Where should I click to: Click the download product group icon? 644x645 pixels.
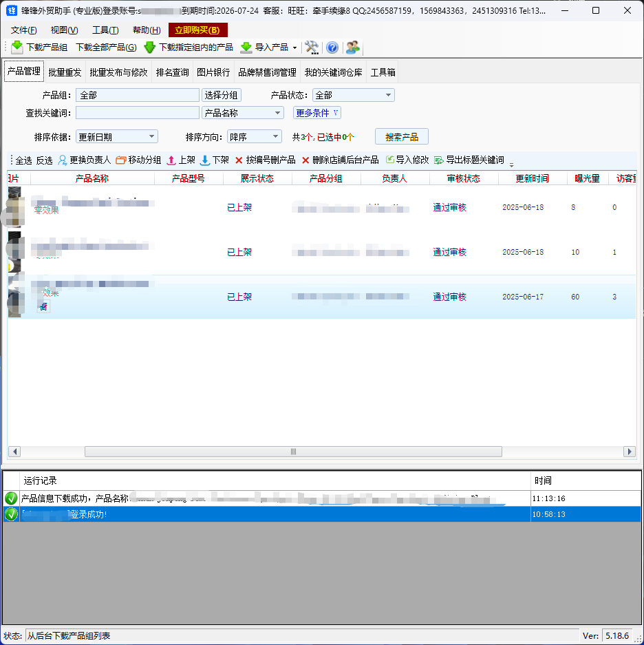(17, 47)
